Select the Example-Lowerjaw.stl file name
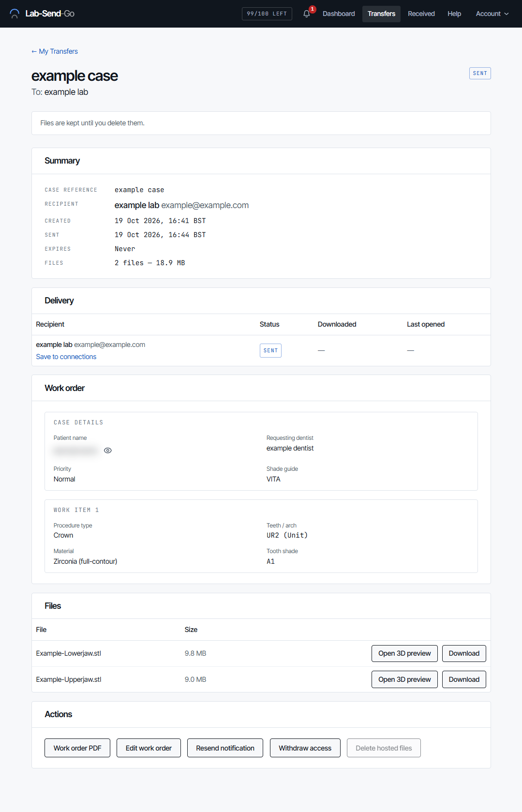 pyautogui.click(x=68, y=653)
